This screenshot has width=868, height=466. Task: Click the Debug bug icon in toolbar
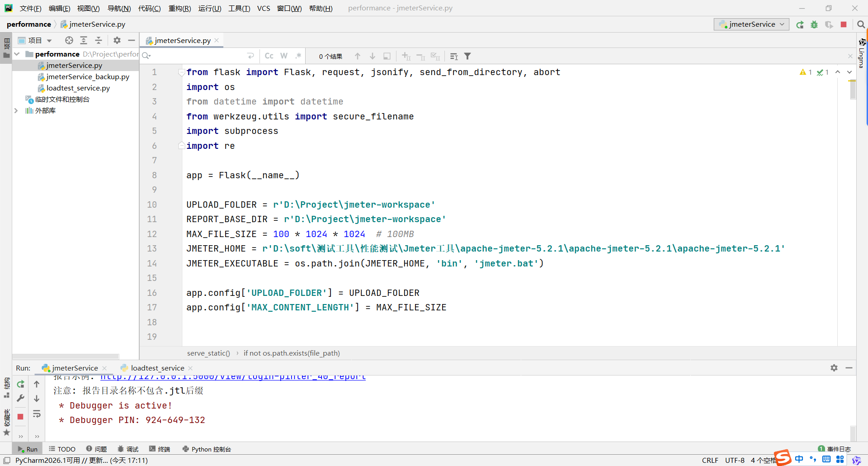[814, 24]
